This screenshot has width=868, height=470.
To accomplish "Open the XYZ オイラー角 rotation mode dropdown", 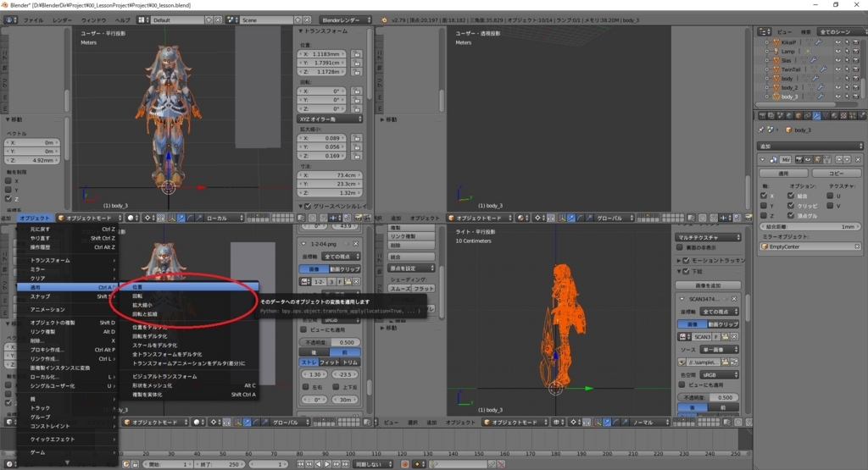I will coord(331,119).
